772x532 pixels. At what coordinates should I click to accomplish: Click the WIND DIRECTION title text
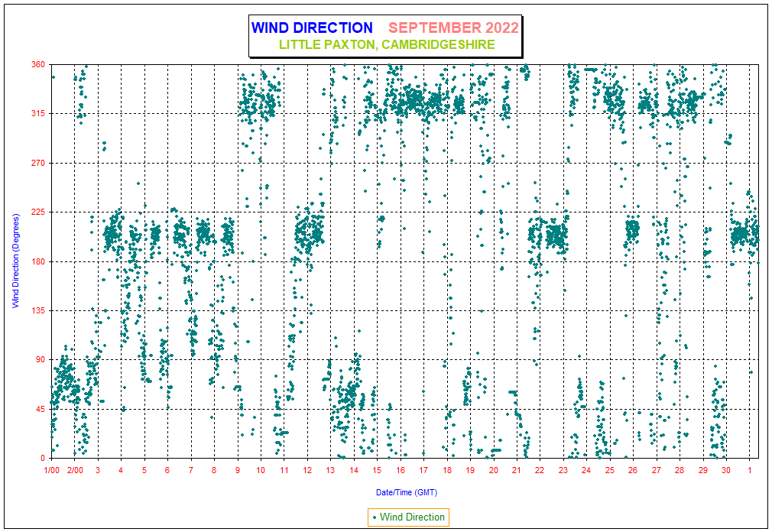click(312, 28)
